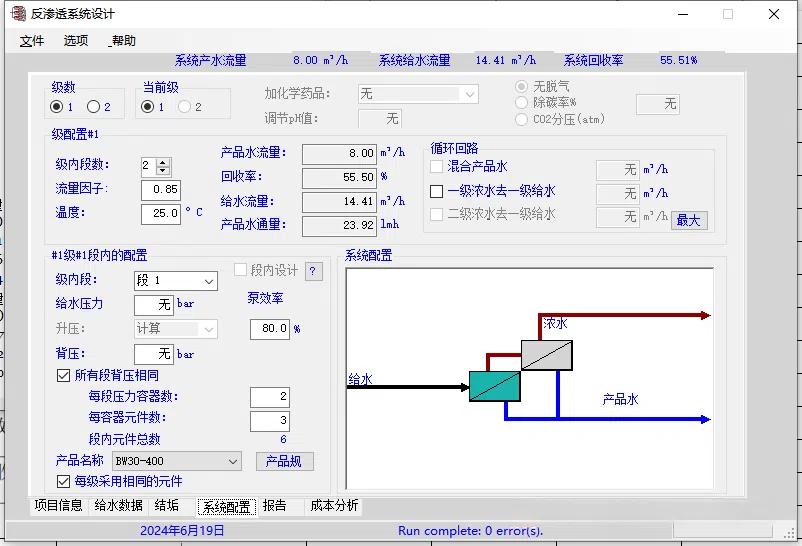Click status text Run complete: 0 error(s).
The height and width of the screenshot is (546, 802).
tap(470, 531)
